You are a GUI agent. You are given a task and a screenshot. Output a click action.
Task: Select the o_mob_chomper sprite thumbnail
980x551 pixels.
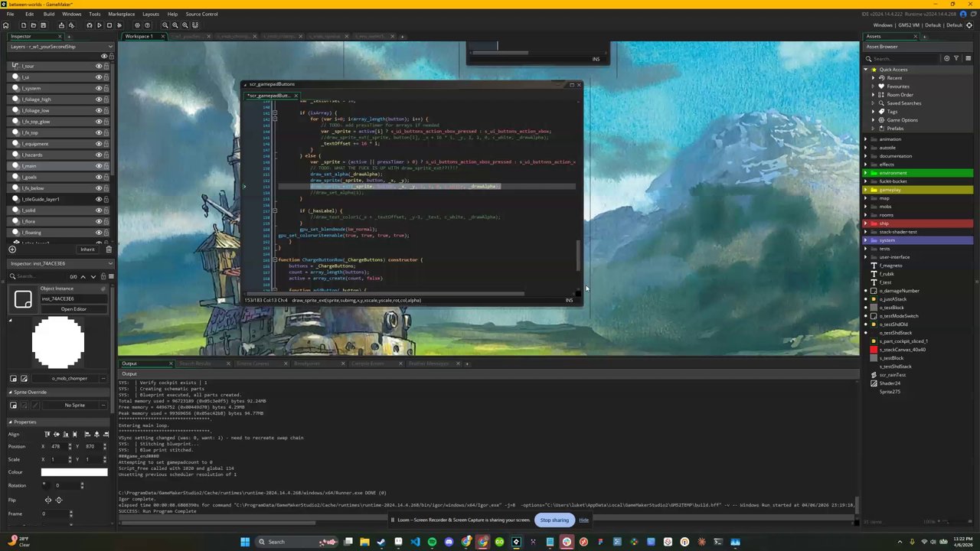[x=58, y=343]
